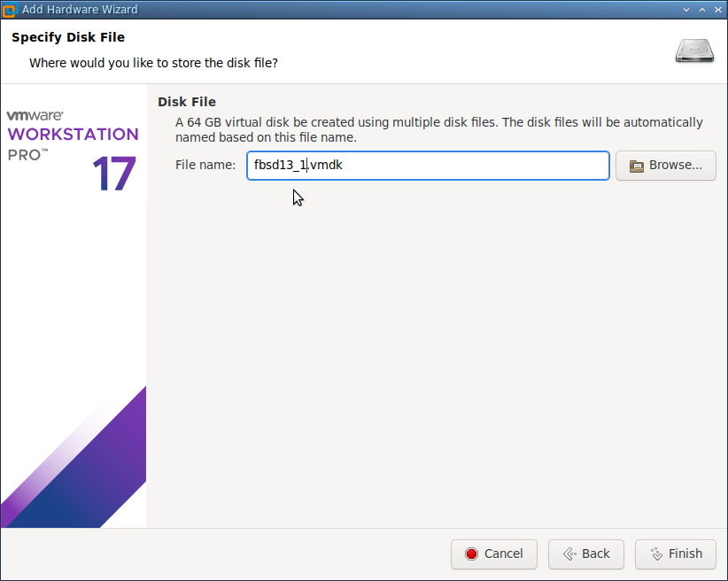
Task: Click the "Specify Disk File" page heading
Action: pos(68,37)
